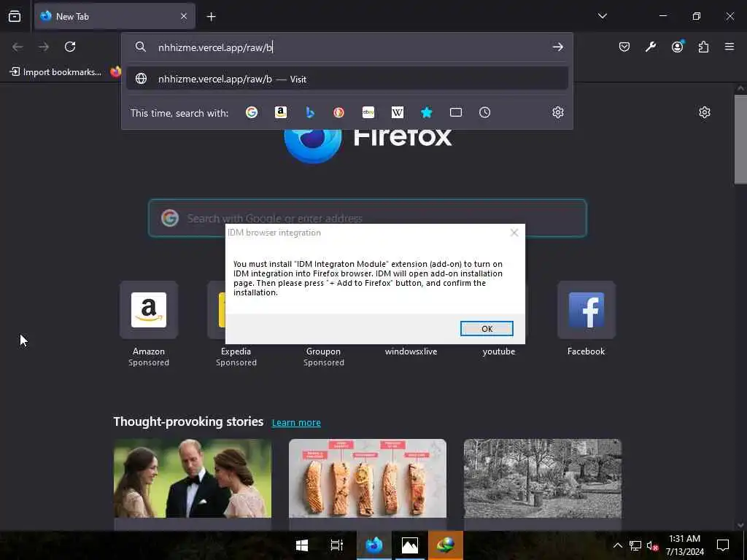Screen dimensions: 747x560
Task: Click the muted volume tray icon
Action: pyautogui.click(x=652, y=545)
